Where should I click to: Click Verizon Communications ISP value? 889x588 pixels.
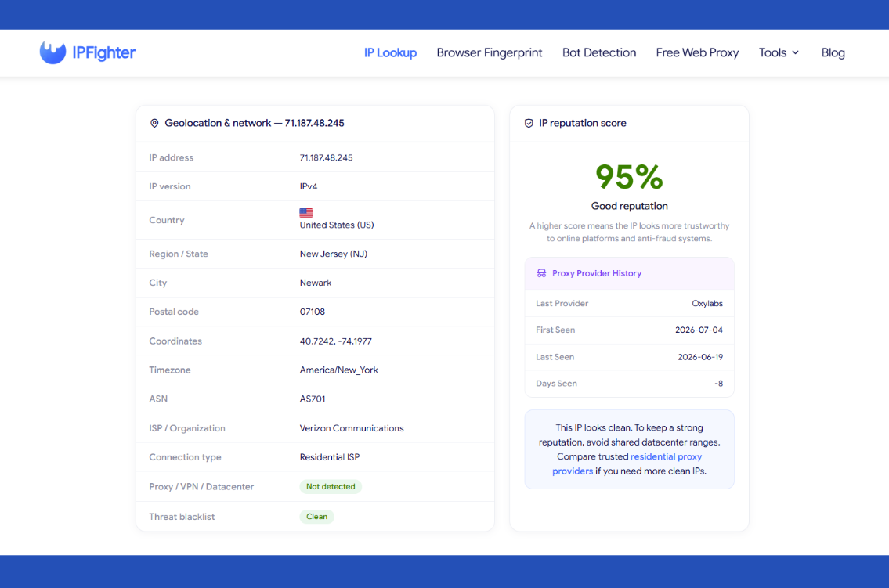click(352, 428)
